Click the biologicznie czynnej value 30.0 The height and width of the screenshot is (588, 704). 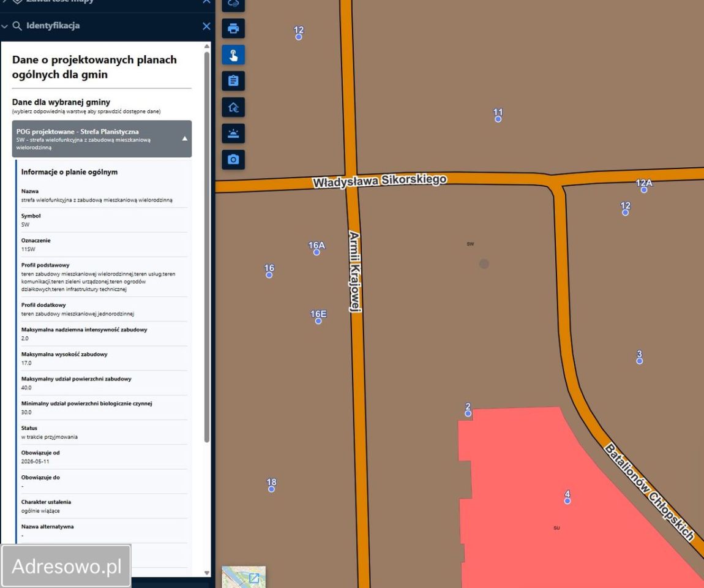pyautogui.click(x=26, y=412)
